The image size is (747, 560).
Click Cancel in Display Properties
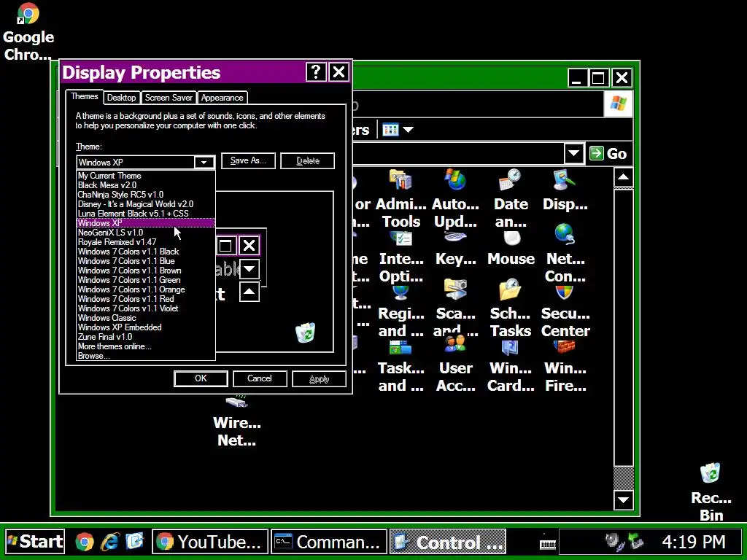(x=260, y=378)
